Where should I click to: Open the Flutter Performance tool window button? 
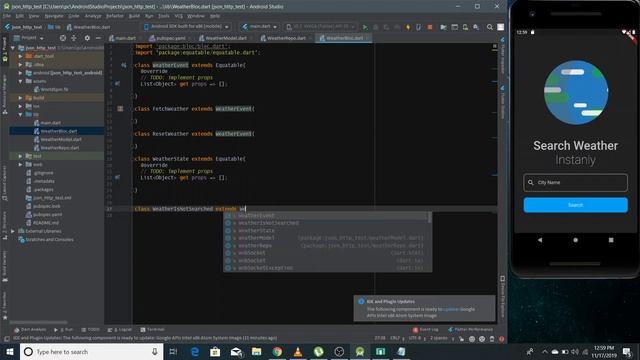[471, 329]
